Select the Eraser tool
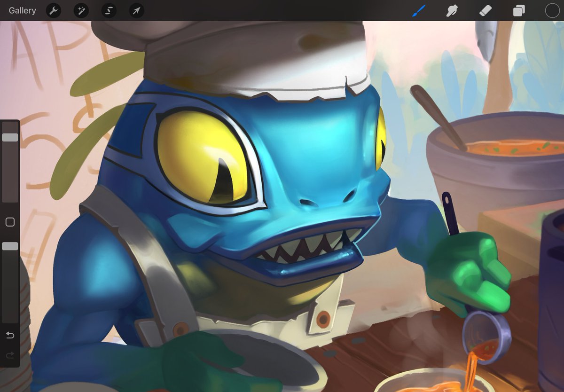This screenshot has width=564, height=392. (485, 10)
